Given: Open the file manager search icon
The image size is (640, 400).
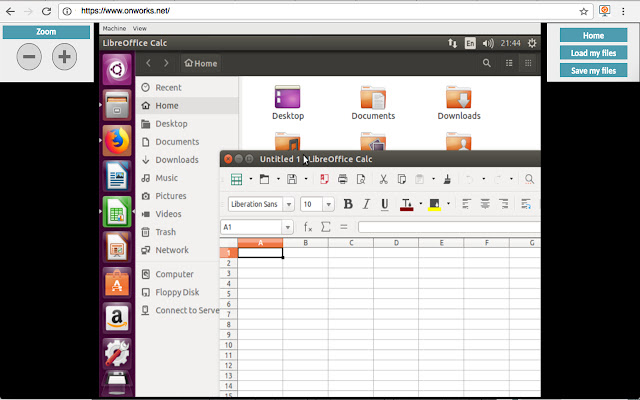Looking at the screenshot, I should [x=487, y=63].
